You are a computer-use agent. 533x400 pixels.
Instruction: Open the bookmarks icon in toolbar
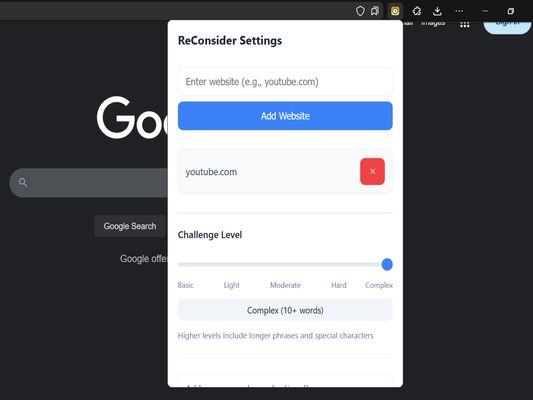click(375, 11)
